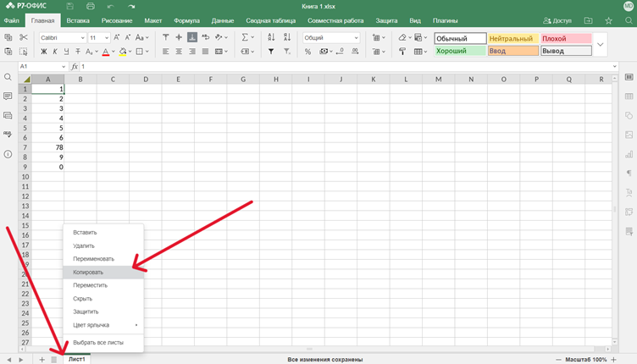Toggle Italic text formatting
The width and height of the screenshot is (637, 364).
[56, 52]
